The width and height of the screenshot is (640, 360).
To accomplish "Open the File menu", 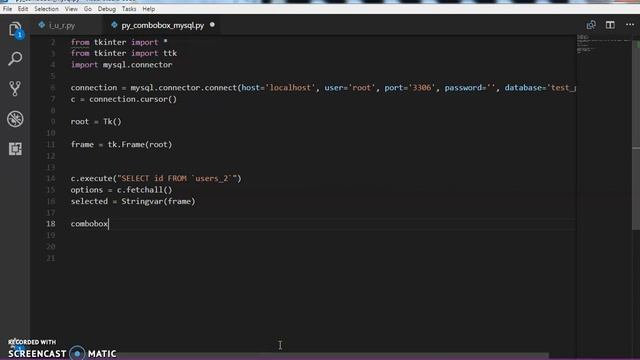I will [7, 9].
